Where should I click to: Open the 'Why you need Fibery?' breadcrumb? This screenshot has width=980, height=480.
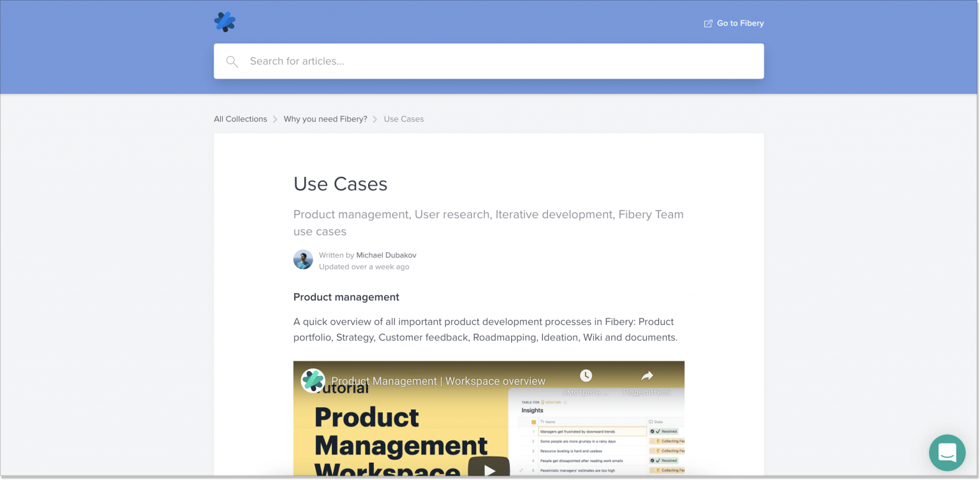325,119
